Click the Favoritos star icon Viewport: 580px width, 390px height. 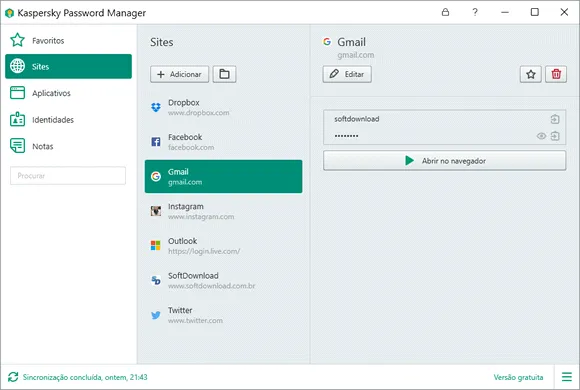pos(17,40)
